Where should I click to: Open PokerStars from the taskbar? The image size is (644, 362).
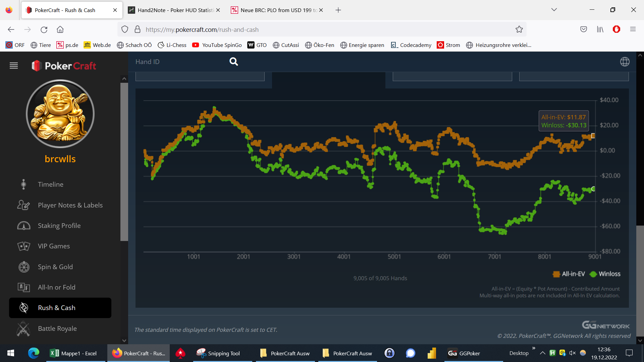point(180,353)
